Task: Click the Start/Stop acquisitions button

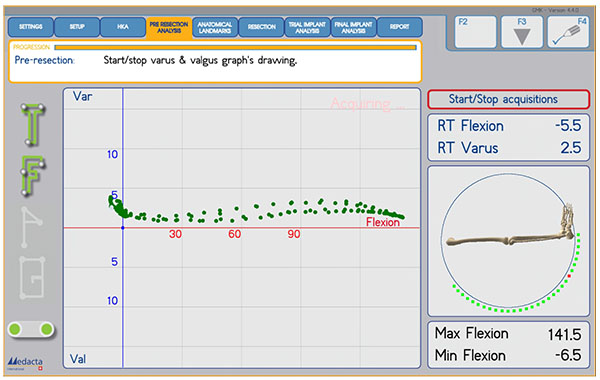Action: point(508,99)
